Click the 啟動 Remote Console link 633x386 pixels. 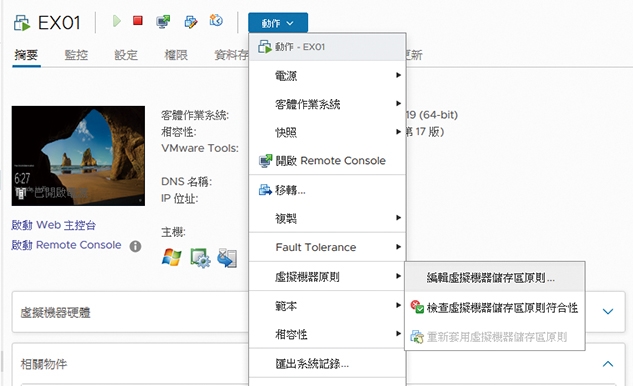(66, 245)
